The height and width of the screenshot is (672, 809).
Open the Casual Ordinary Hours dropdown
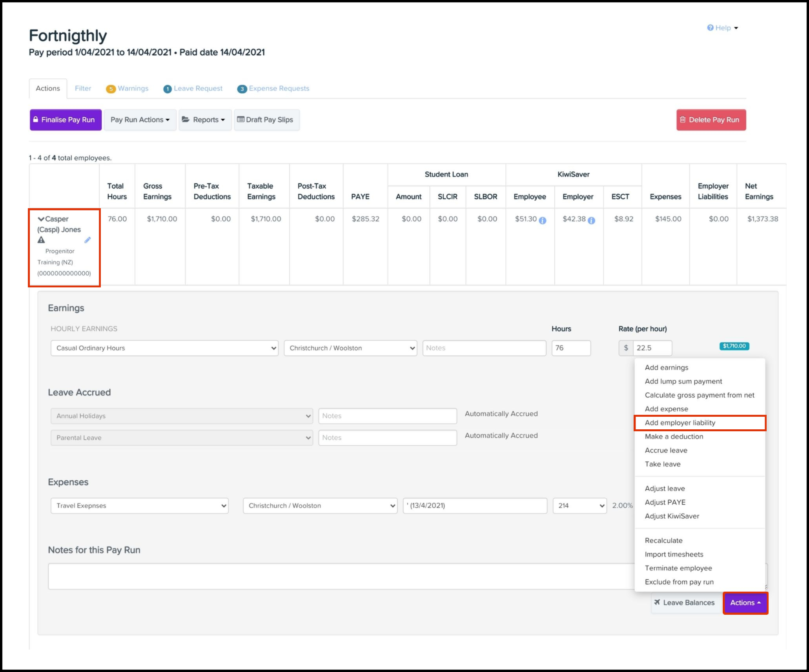[x=164, y=348]
